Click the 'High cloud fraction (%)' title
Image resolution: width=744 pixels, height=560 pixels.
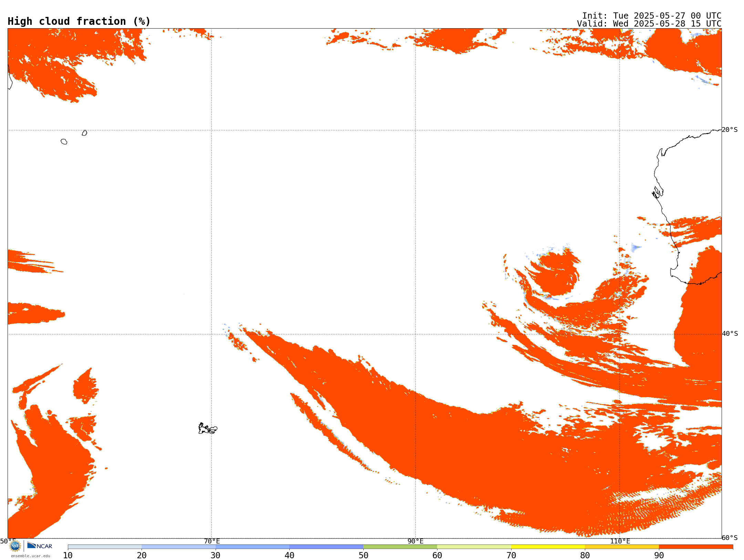point(79,21)
